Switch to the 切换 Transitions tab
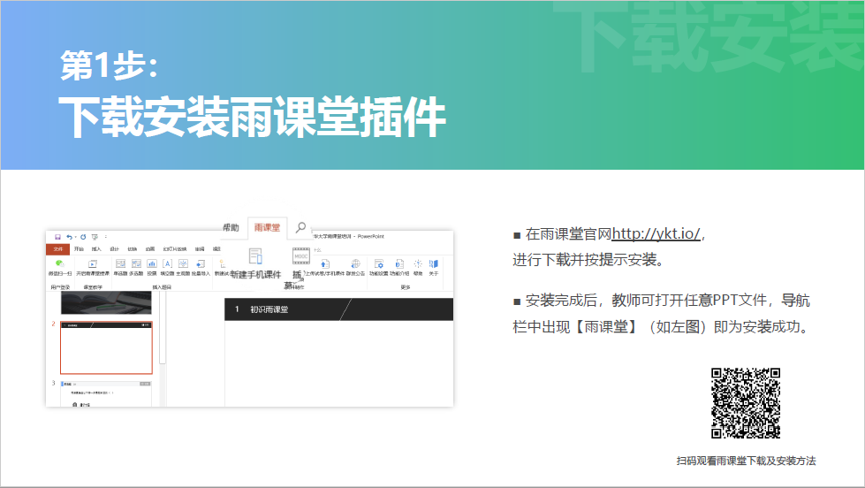 (x=132, y=249)
